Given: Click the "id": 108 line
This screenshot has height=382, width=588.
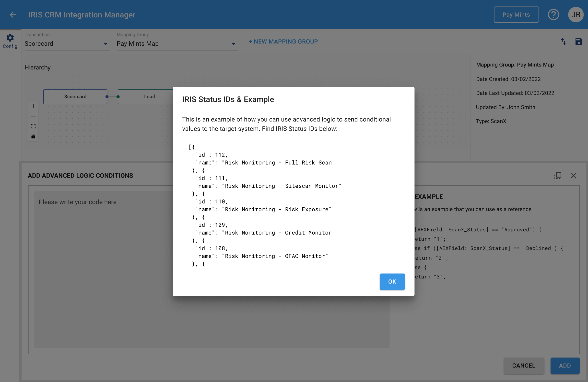Looking at the screenshot, I should coord(211,248).
